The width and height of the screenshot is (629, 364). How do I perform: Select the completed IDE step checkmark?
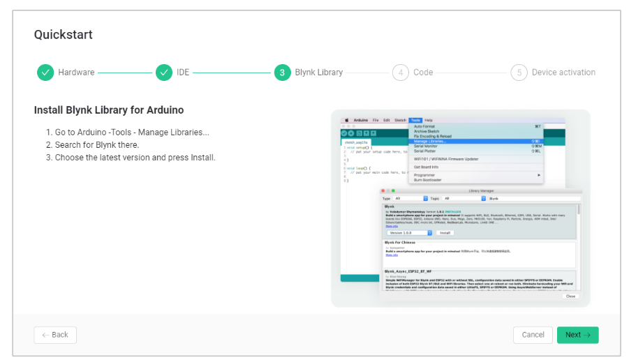(x=164, y=73)
